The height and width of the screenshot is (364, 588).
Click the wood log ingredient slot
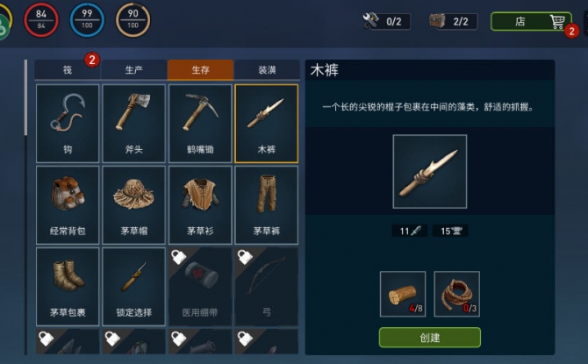[x=403, y=295]
